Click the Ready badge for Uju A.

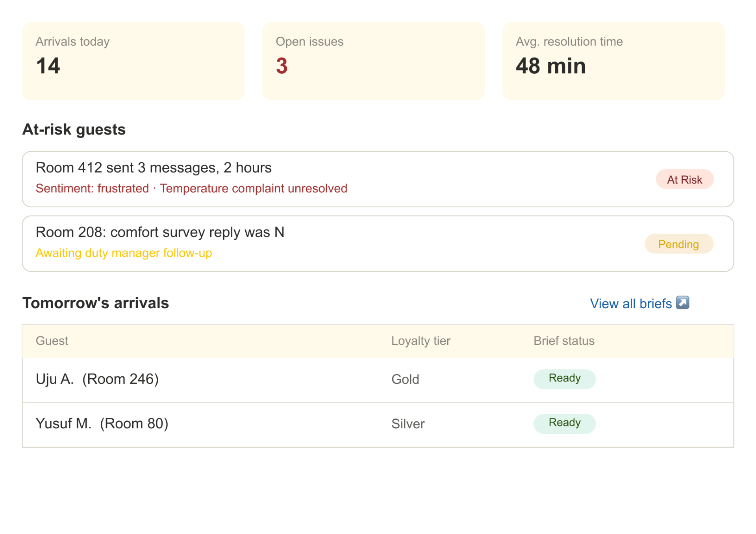coord(564,379)
